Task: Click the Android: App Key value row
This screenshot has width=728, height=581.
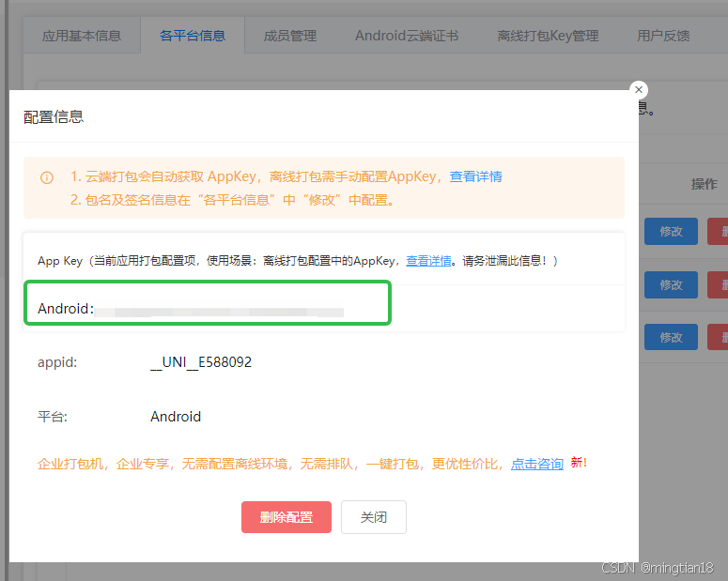Action: (x=208, y=302)
